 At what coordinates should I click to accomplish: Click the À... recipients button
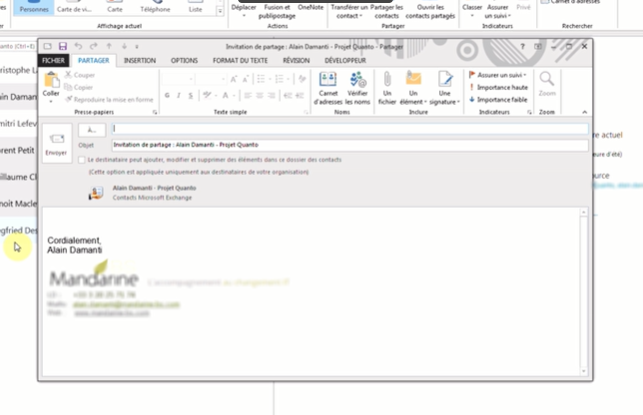point(92,130)
